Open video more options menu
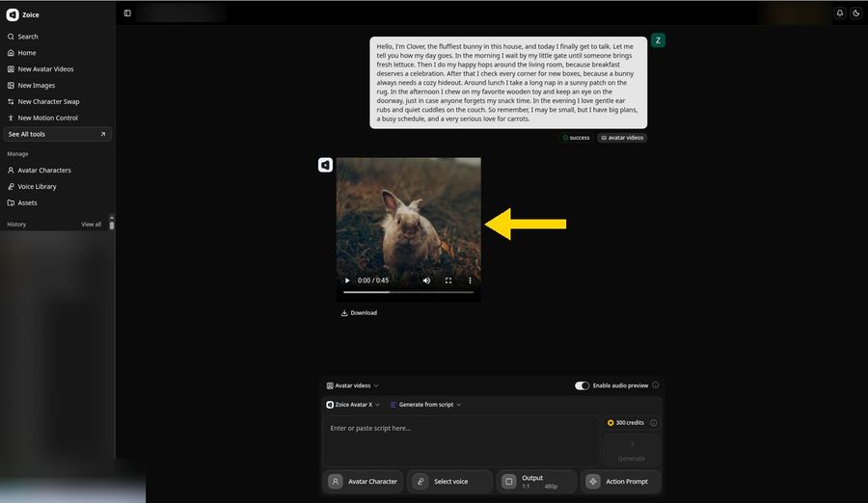Image resolution: width=868 pixels, height=503 pixels. pyautogui.click(x=470, y=280)
